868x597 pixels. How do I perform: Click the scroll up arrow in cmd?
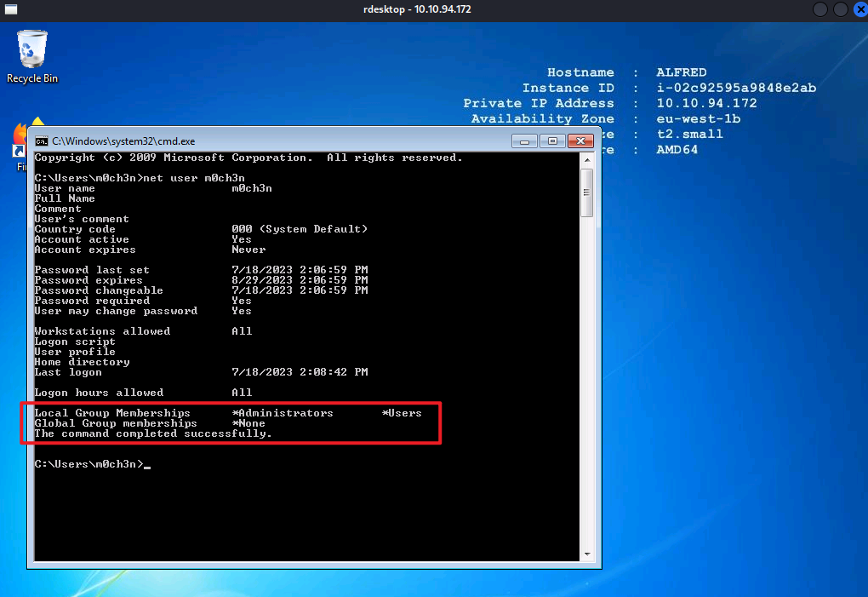coord(587,160)
